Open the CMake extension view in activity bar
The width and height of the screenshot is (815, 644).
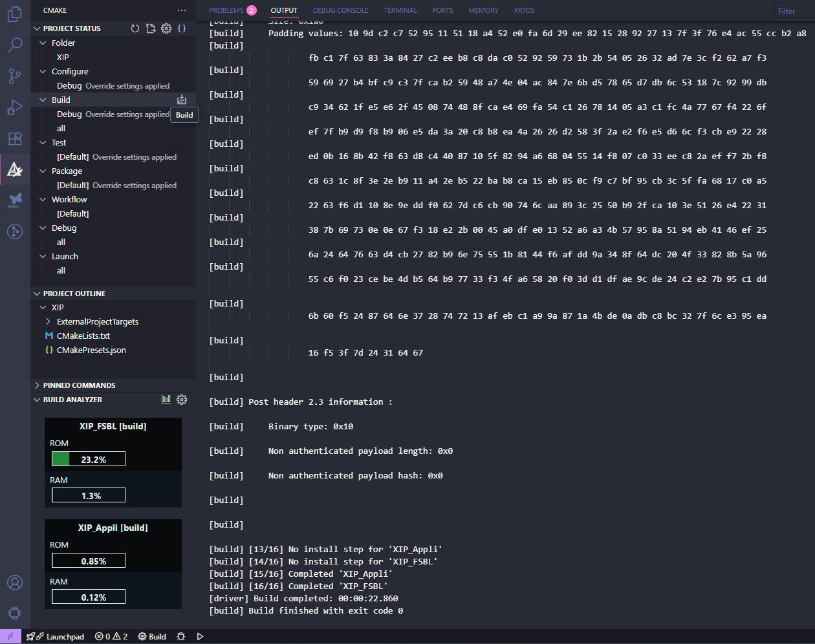click(x=14, y=169)
